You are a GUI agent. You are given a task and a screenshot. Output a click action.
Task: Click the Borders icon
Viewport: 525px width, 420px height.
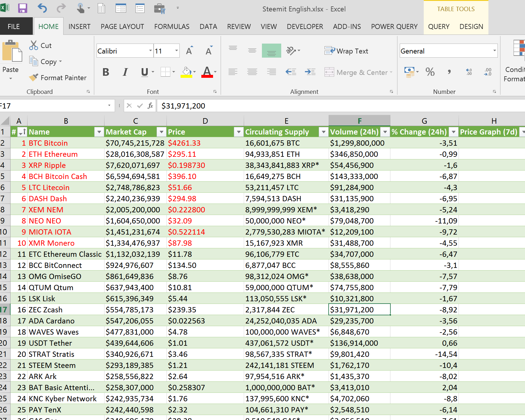[165, 72]
